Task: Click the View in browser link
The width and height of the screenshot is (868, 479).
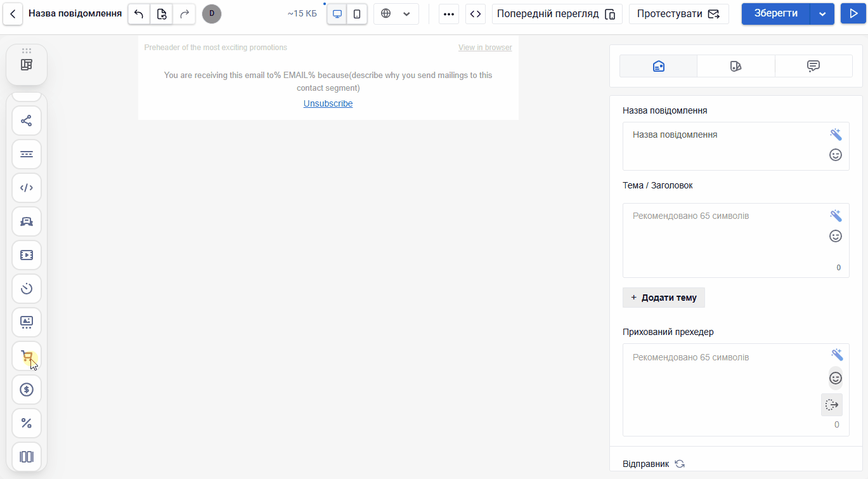Action: (485, 48)
